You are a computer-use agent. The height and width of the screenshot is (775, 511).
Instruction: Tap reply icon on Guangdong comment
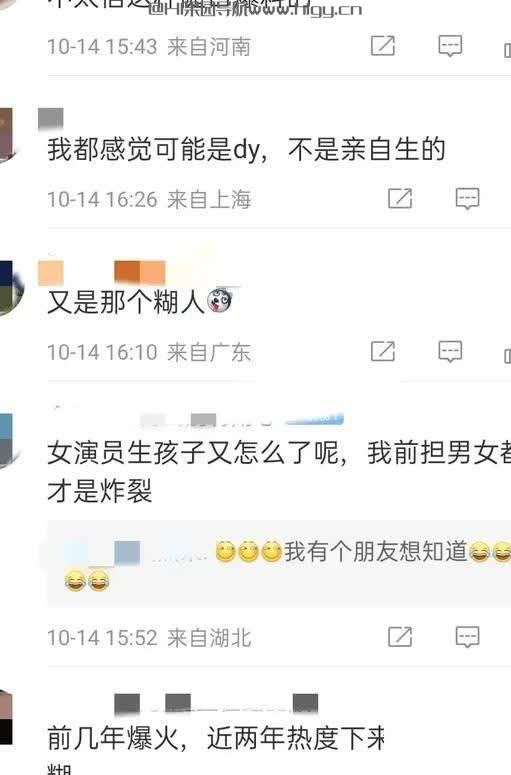pos(450,351)
